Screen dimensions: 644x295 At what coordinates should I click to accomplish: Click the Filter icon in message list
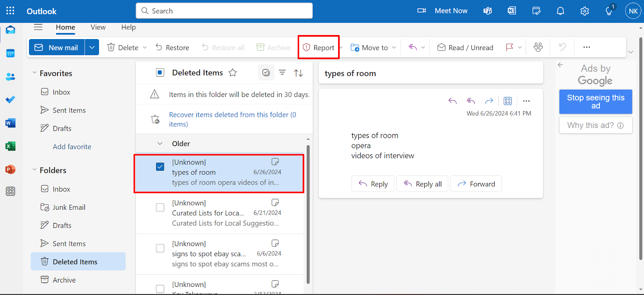pos(283,72)
